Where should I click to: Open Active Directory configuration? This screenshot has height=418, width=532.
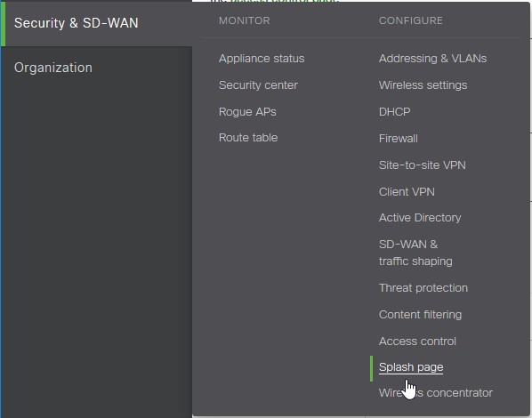coord(420,218)
